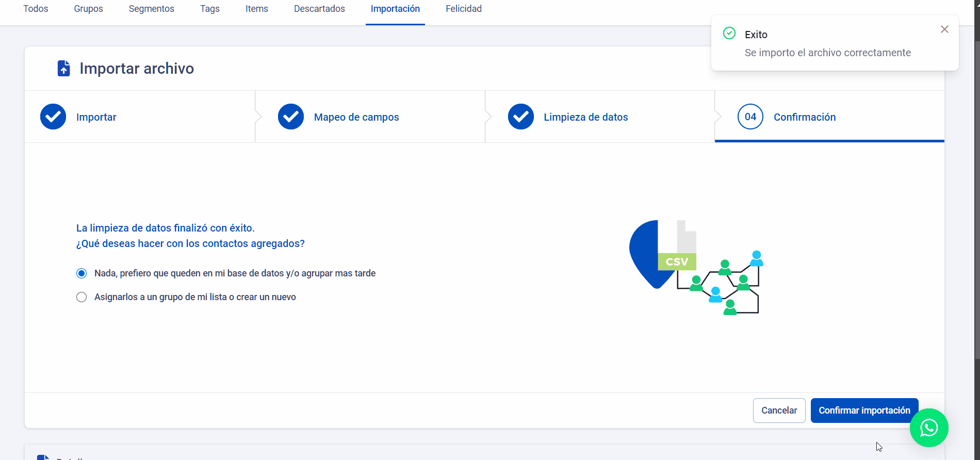
Task: Open the Items tab
Action: (x=257, y=9)
